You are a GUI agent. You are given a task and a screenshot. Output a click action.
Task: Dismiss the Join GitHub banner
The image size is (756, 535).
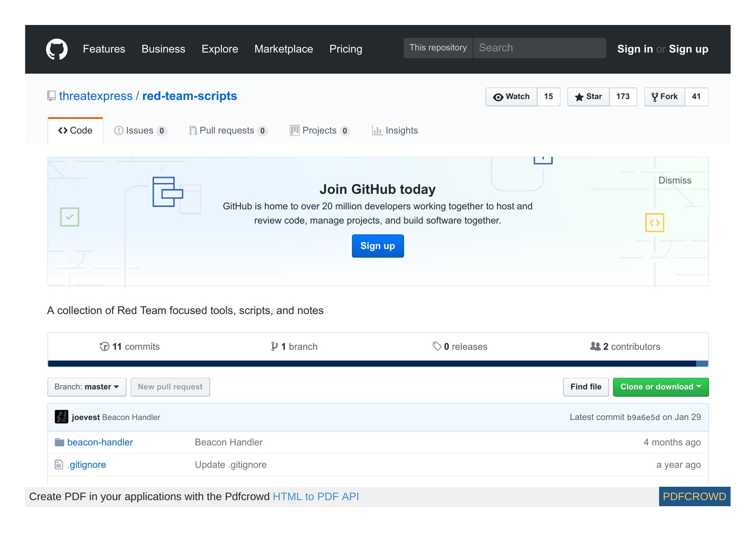[x=674, y=180]
